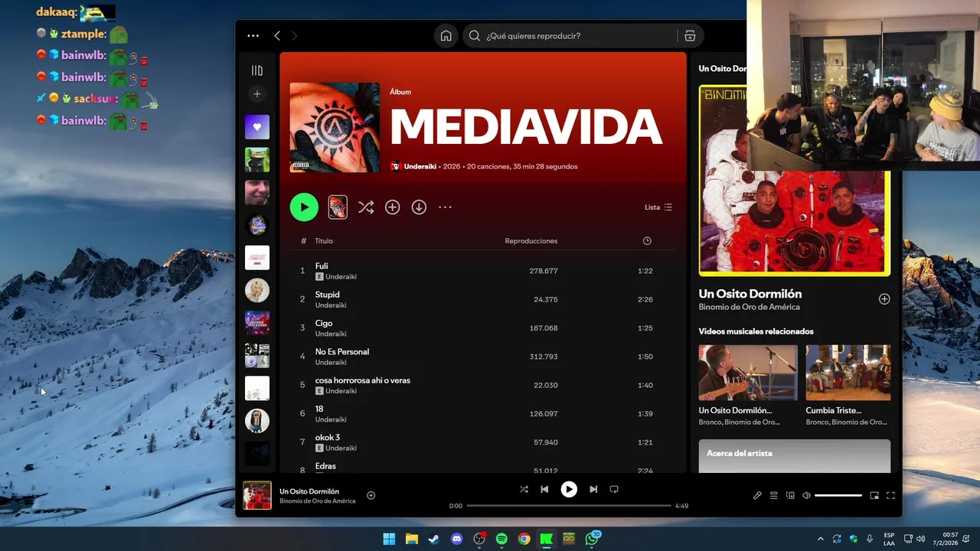Toggle repeat in the player bar
The width and height of the screenshot is (980, 551).
(x=614, y=489)
